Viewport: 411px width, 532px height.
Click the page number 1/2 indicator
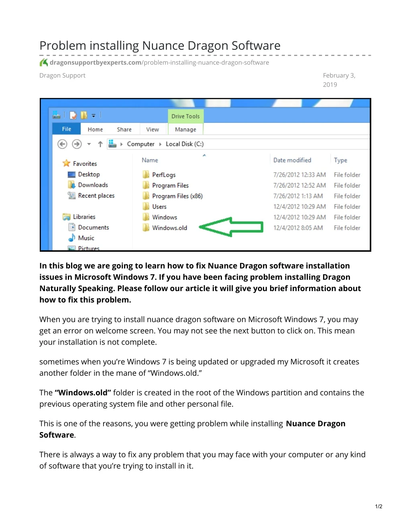[x=378, y=506]
